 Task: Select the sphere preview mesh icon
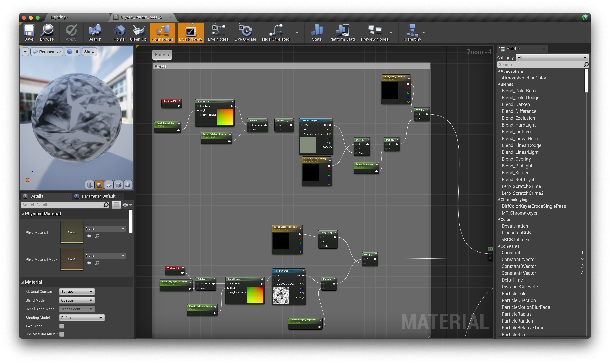(99, 185)
